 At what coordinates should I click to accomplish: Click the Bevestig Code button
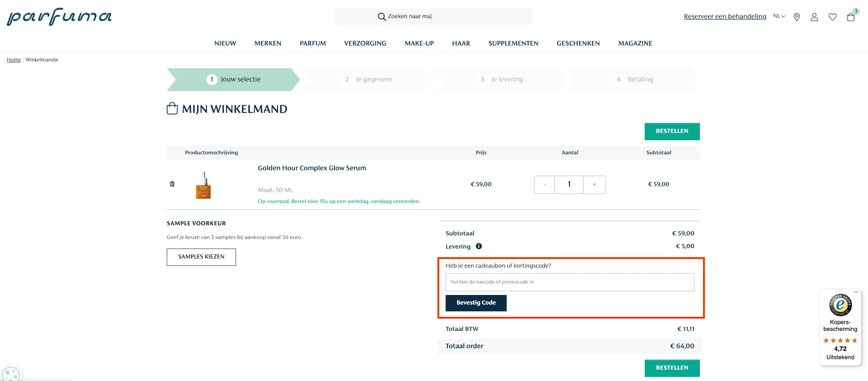click(x=476, y=303)
